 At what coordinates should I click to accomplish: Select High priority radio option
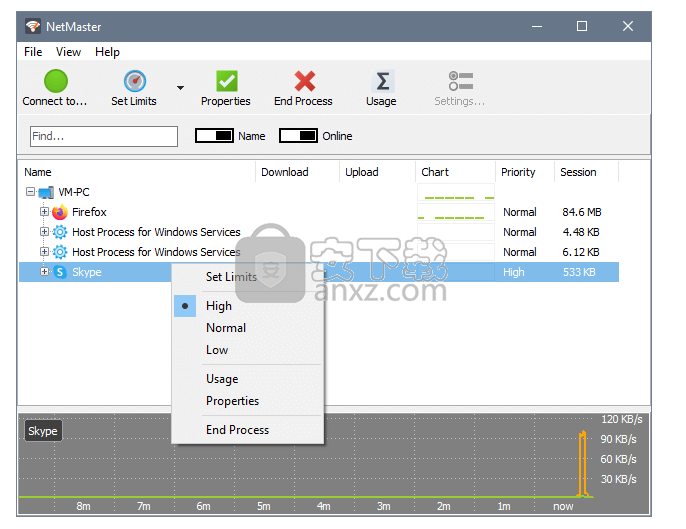[x=185, y=306]
